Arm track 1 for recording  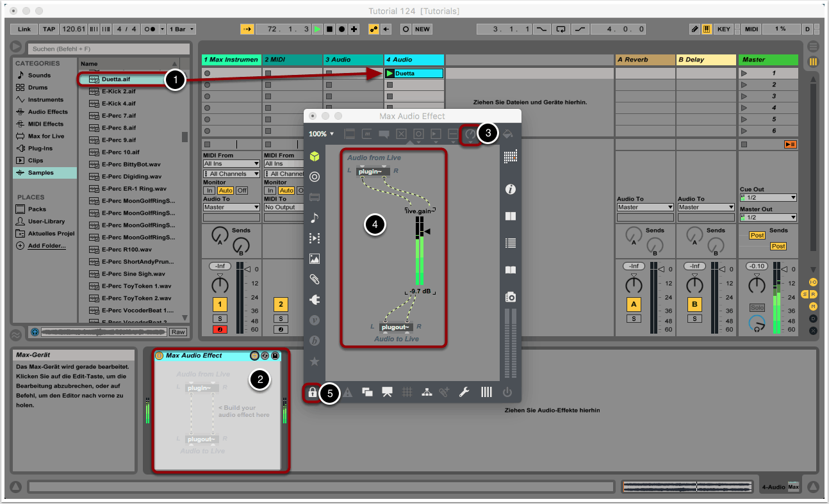(x=220, y=330)
